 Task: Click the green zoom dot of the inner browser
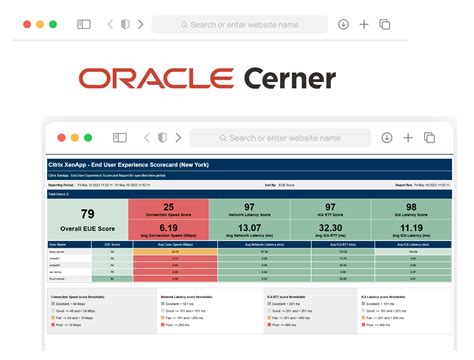coord(88,138)
